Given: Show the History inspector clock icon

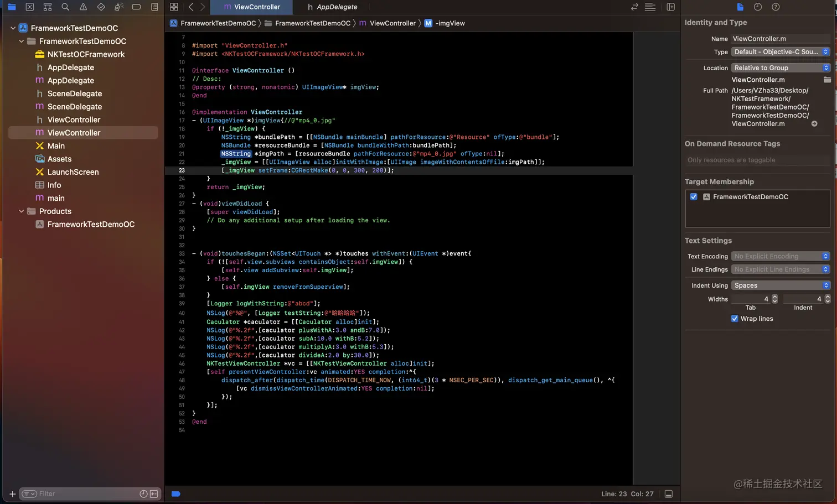Looking at the screenshot, I should [758, 7].
